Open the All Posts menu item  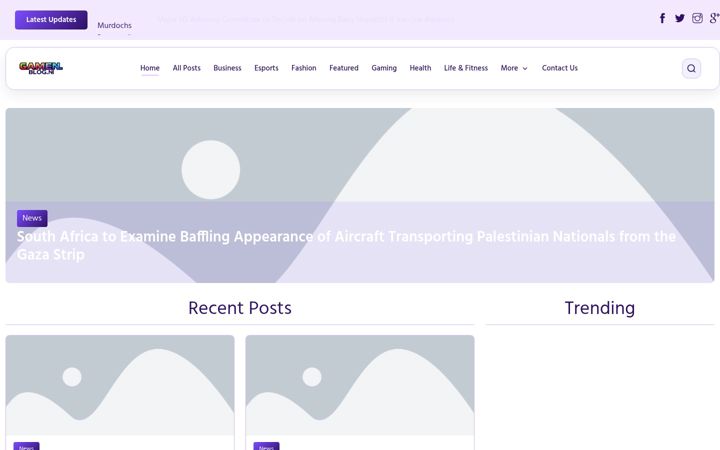click(x=186, y=68)
